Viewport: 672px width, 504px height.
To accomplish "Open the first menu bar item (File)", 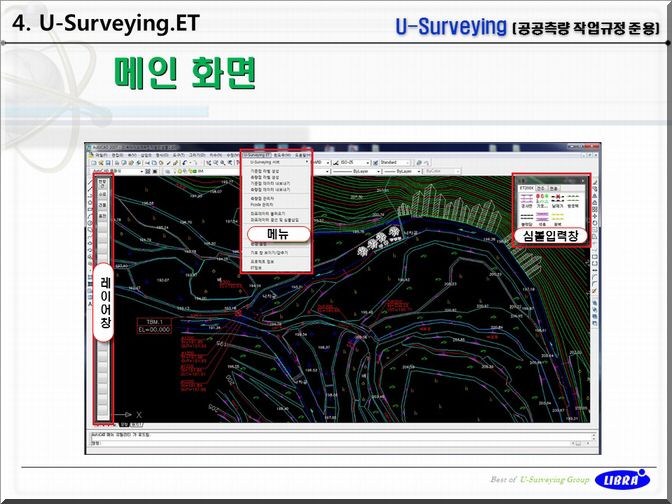I will (x=101, y=155).
